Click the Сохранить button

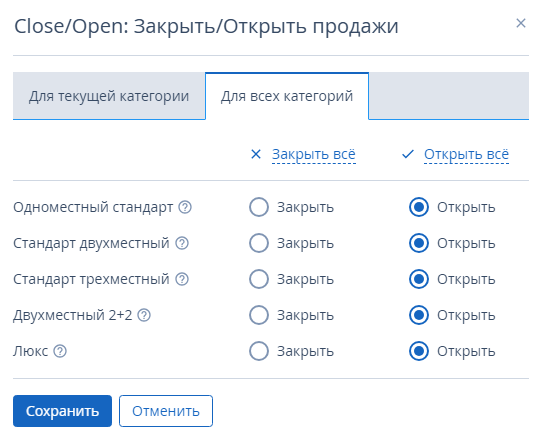coord(63,411)
